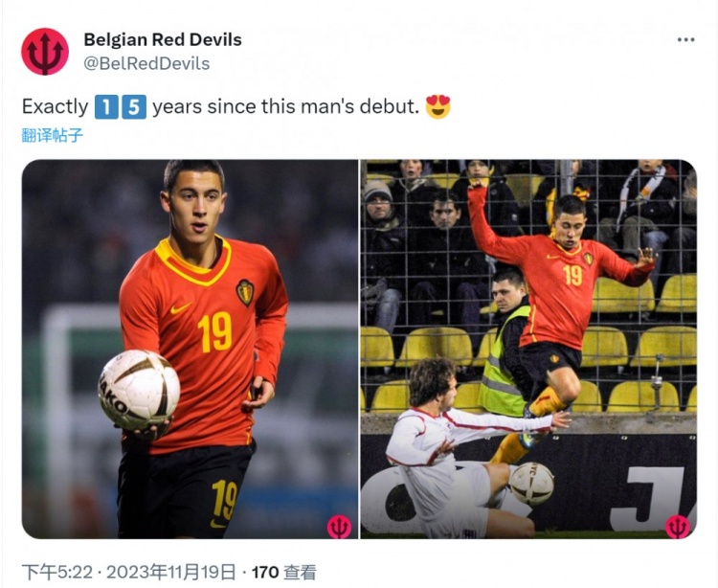The image size is (718, 588).
Task: Open the right photo of player jumping tackle
Action: point(528,349)
